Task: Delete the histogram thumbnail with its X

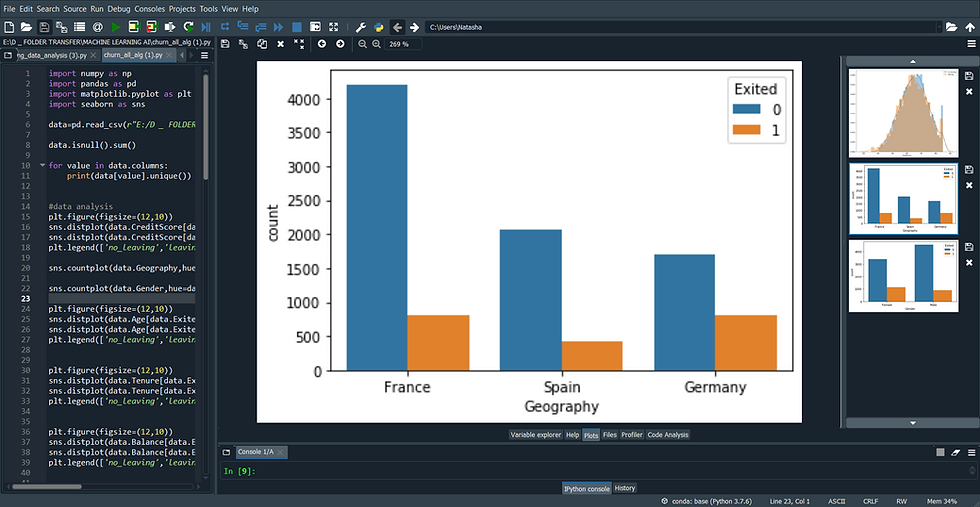Action: 969,92
